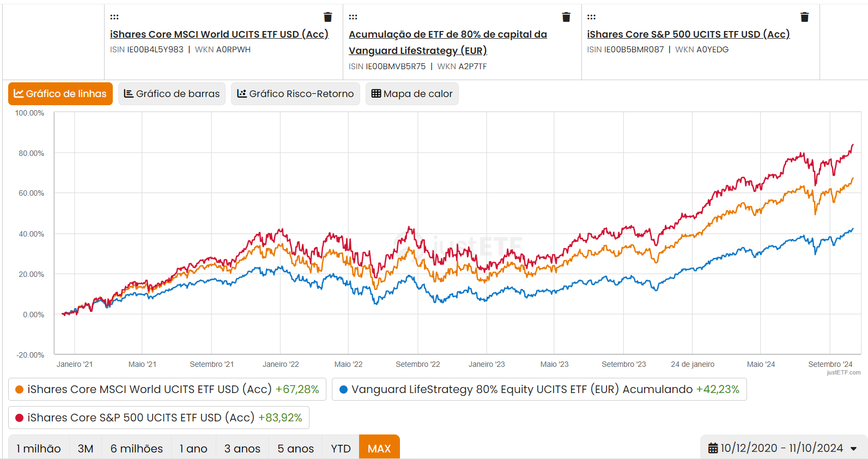Screen dimensions: 868x459
Task: Click the 100.00% y-axis label
Action: point(29,113)
